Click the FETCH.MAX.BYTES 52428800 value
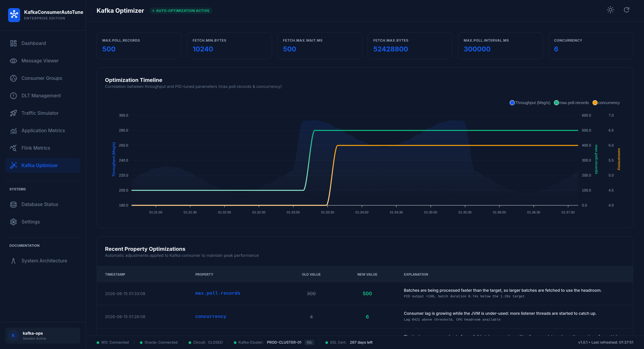This screenshot has height=349, width=644. (x=390, y=49)
